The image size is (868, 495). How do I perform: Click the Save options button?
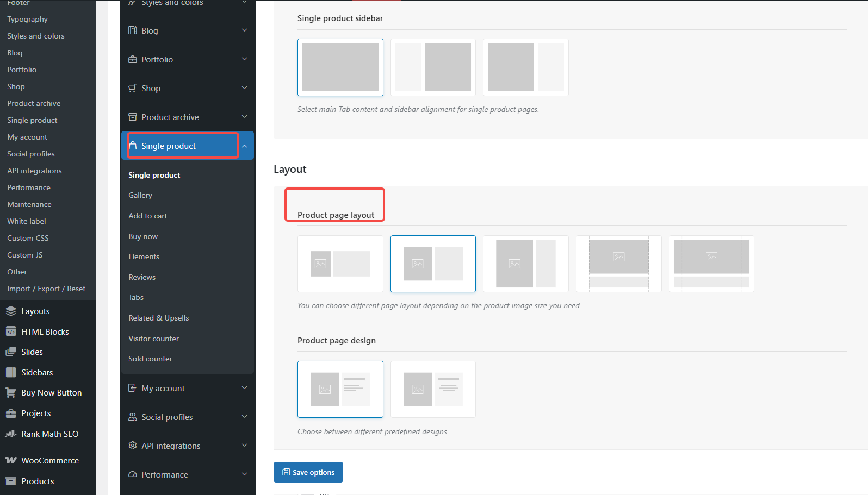click(x=308, y=472)
